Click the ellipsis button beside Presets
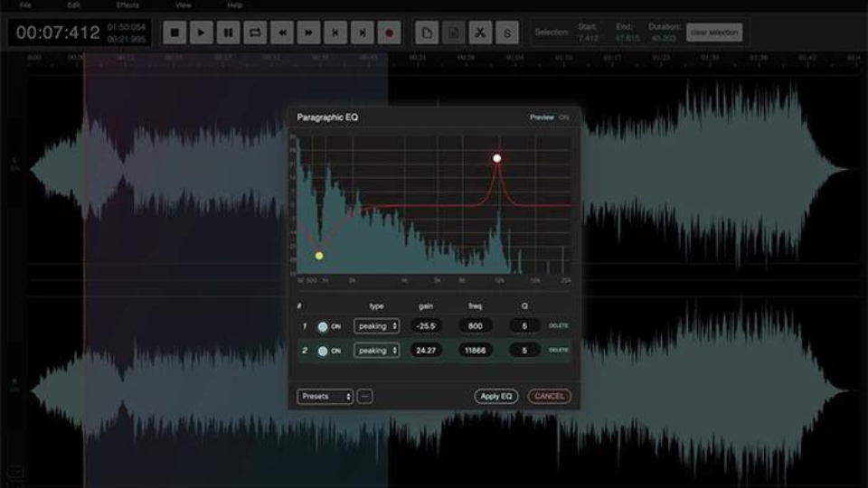The image size is (868, 488). [x=364, y=396]
